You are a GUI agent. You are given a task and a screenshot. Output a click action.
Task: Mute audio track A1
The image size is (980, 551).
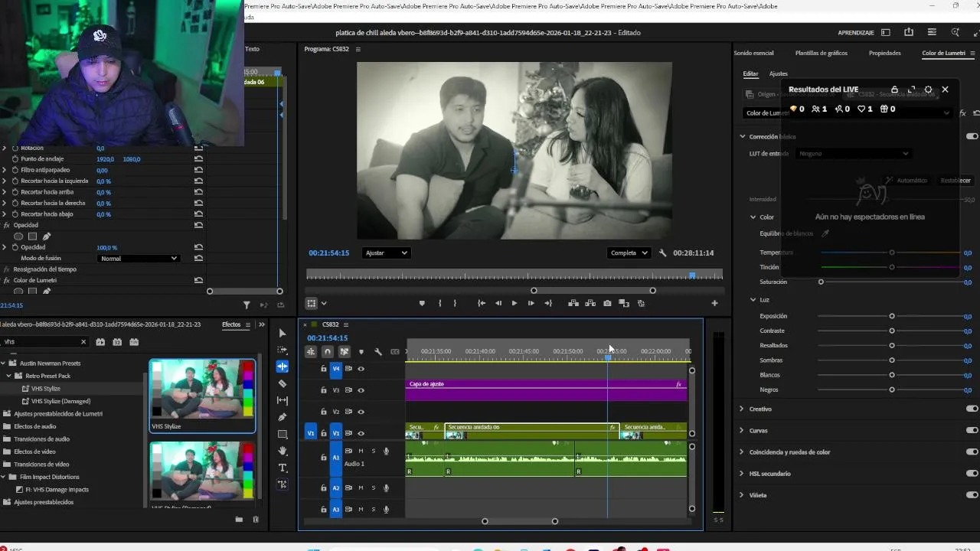click(x=361, y=451)
